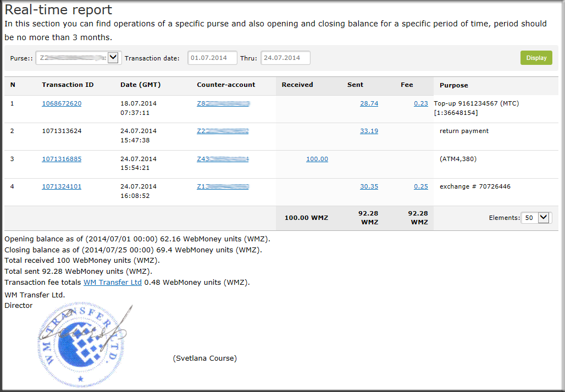Viewport: 565px width, 392px height.
Task: Open transaction ID 1071316885
Action: [x=62, y=159]
